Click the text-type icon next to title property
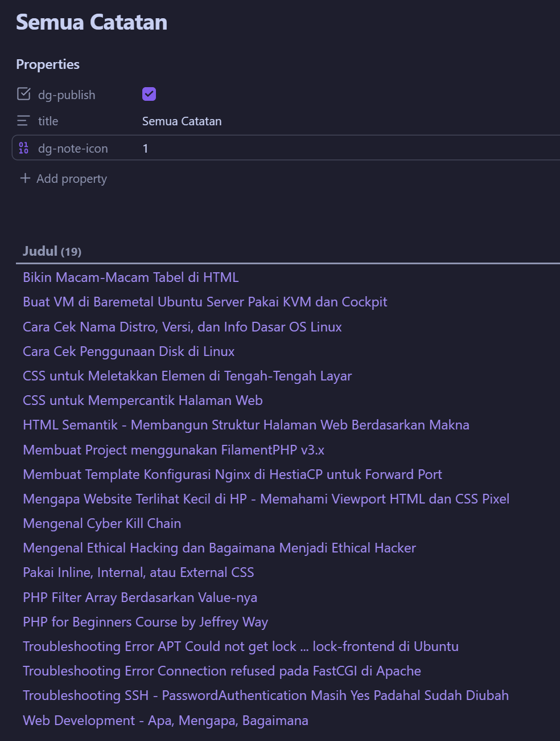 click(23, 120)
